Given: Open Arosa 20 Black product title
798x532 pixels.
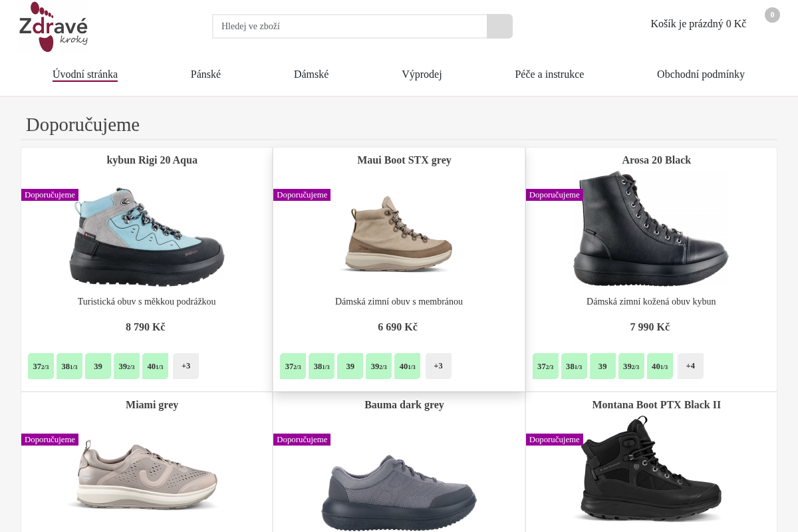Looking at the screenshot, I should coord(656,160).
